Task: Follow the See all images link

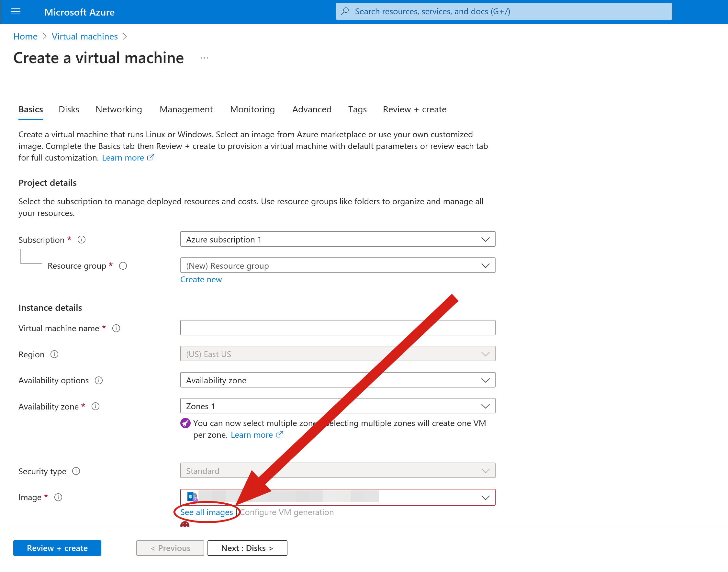Action: (207, 512)
